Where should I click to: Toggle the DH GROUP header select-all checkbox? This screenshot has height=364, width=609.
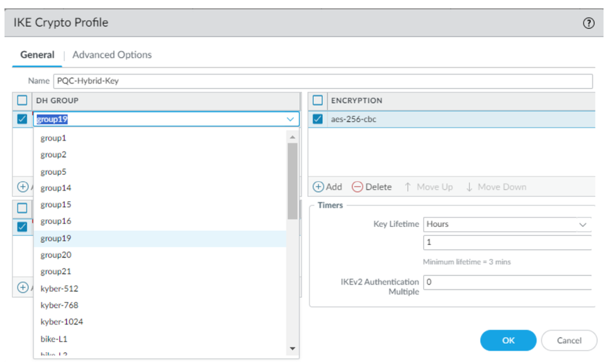pos(22,100)
